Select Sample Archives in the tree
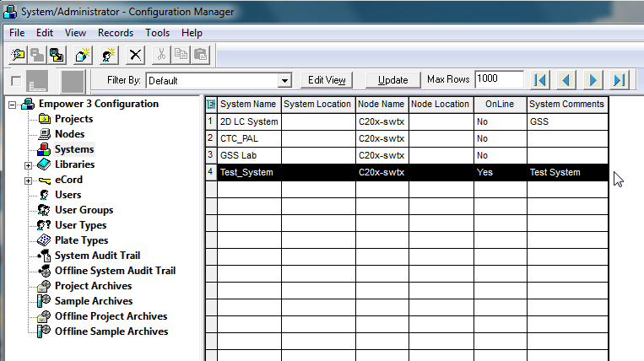 [x=94, y=301]
